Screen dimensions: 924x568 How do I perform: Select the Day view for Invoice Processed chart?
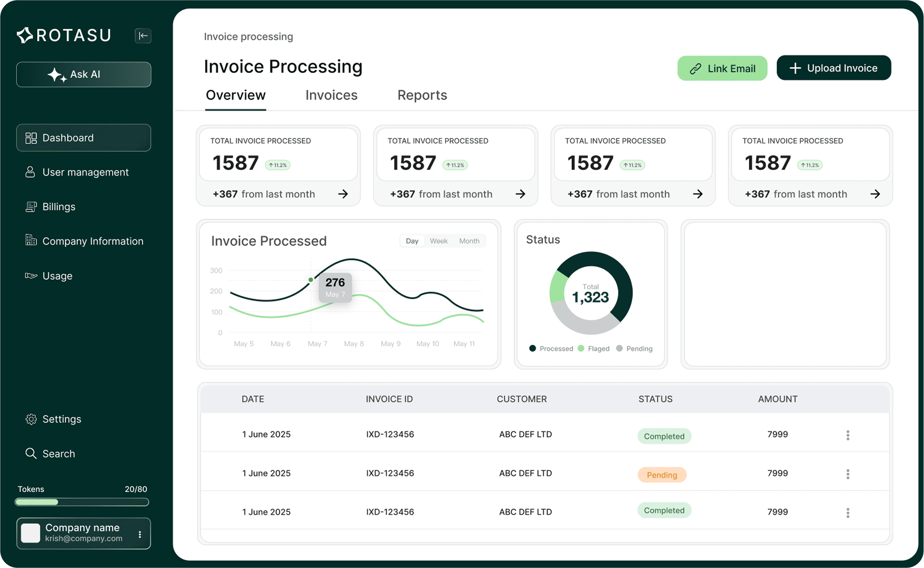(412, 240)
